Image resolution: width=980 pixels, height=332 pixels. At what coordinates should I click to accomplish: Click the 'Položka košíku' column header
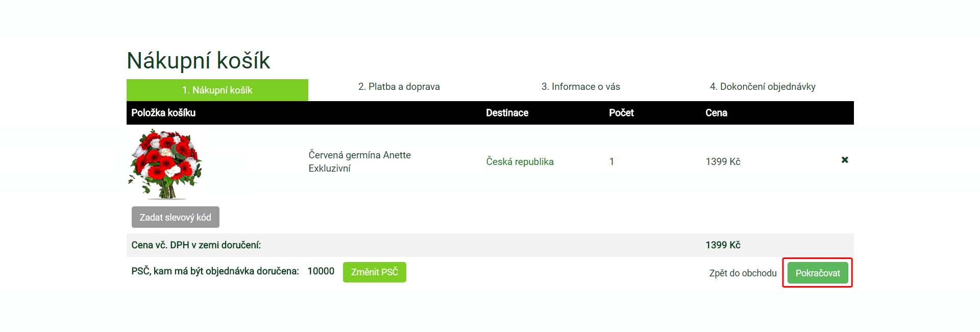[x=163, y=113]
